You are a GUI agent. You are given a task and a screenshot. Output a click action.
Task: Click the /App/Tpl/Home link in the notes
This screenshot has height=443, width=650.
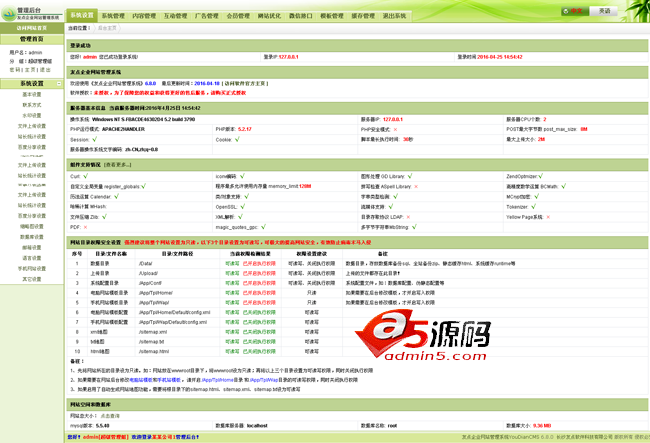tap(218, 380)
